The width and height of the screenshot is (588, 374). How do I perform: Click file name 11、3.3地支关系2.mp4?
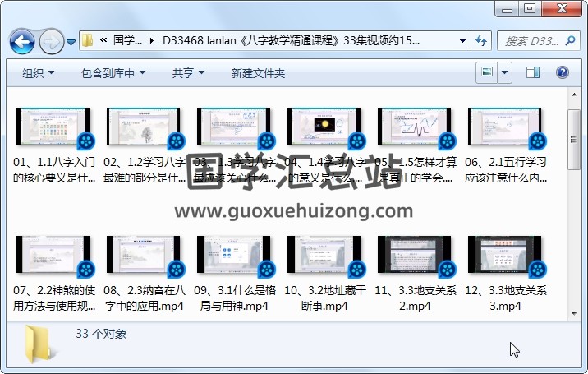click(415, 298)
